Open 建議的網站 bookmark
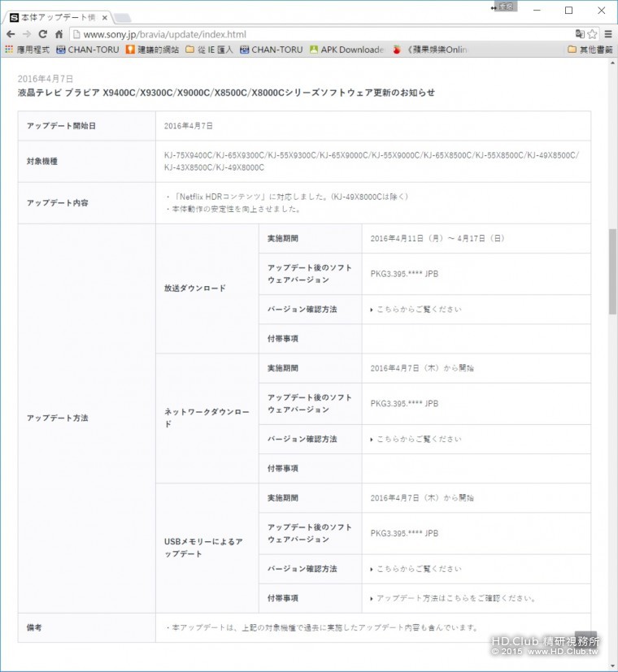The width and height of the screenshot is (618, 672). [152, 50]
